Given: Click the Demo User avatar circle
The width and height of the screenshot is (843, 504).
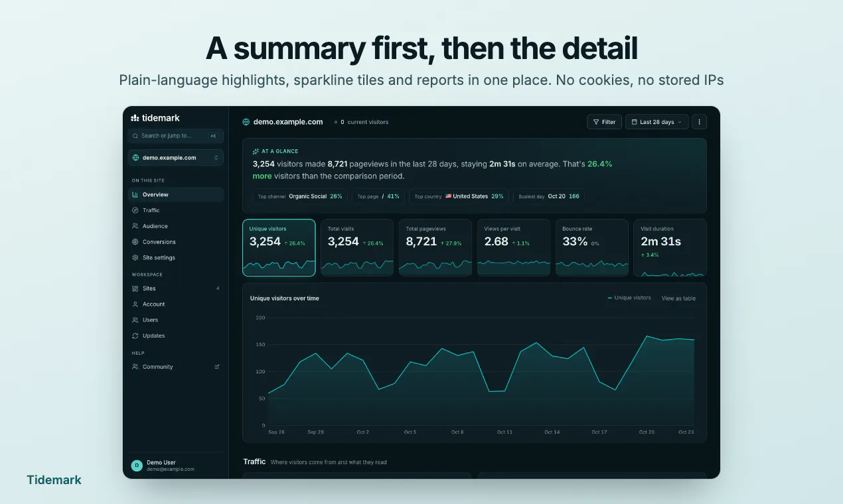Looking at the screenshot, I should pyautogui.click(x=137, y=466).
